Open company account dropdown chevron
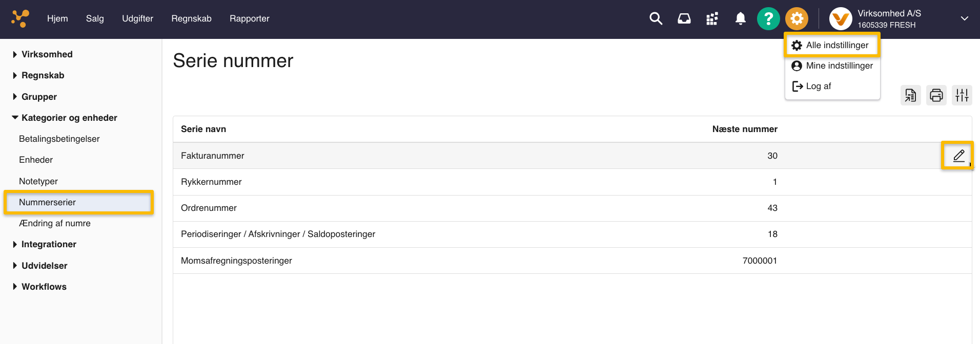The image size is (980, 344). pyautogui.click(x=964, y=18)
